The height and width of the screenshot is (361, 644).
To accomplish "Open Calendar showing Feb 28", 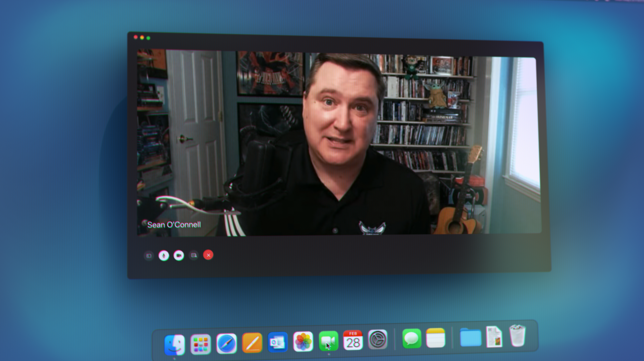I will click(353, 340).
